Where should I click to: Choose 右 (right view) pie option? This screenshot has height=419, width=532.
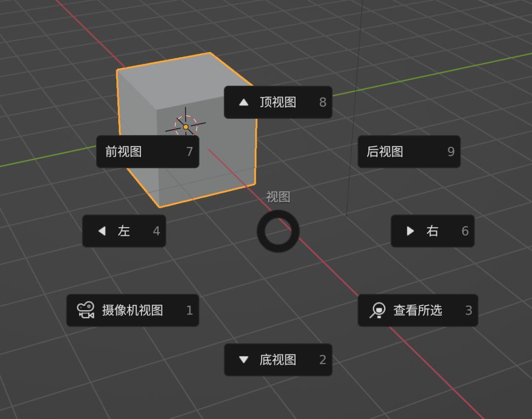(x=432, y=231)
